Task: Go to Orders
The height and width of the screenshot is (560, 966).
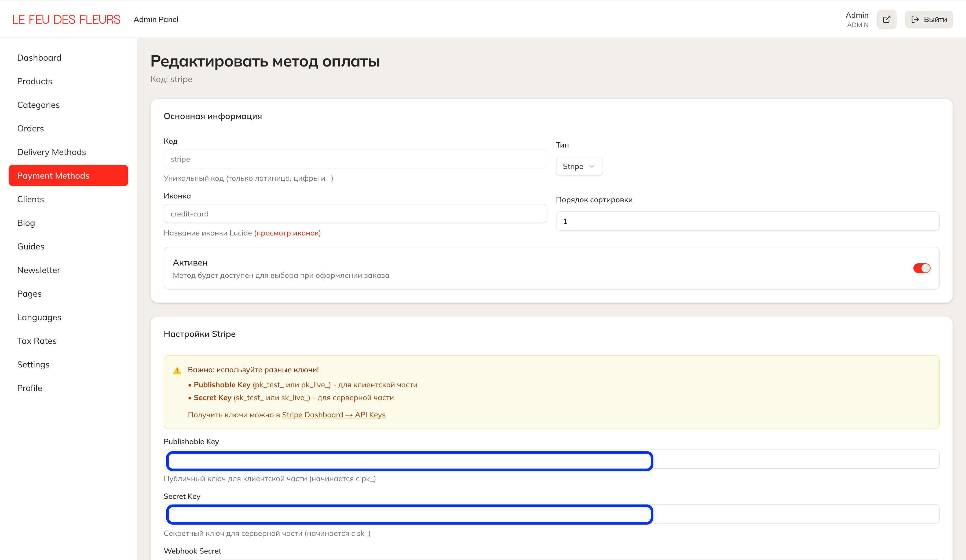Action: tap(30, 128)
